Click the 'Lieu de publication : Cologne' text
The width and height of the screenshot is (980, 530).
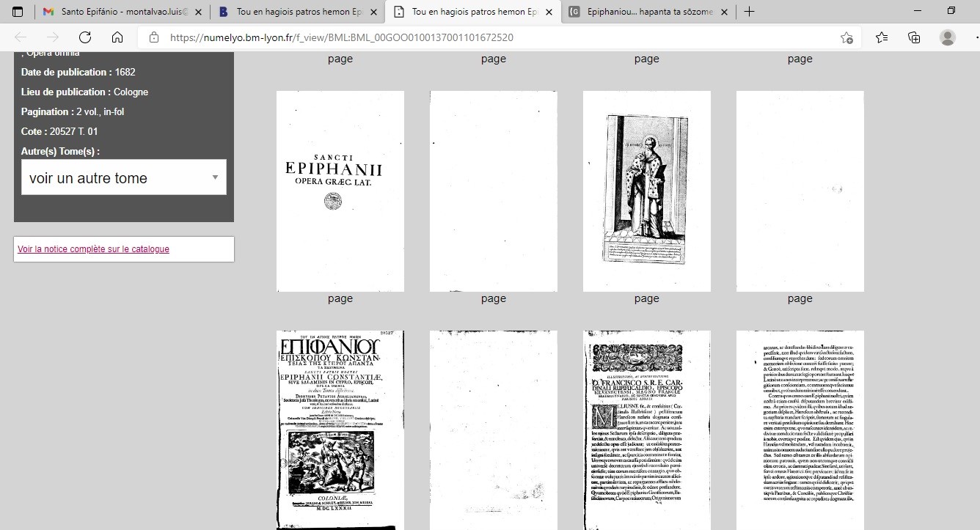tap(84, 92)
